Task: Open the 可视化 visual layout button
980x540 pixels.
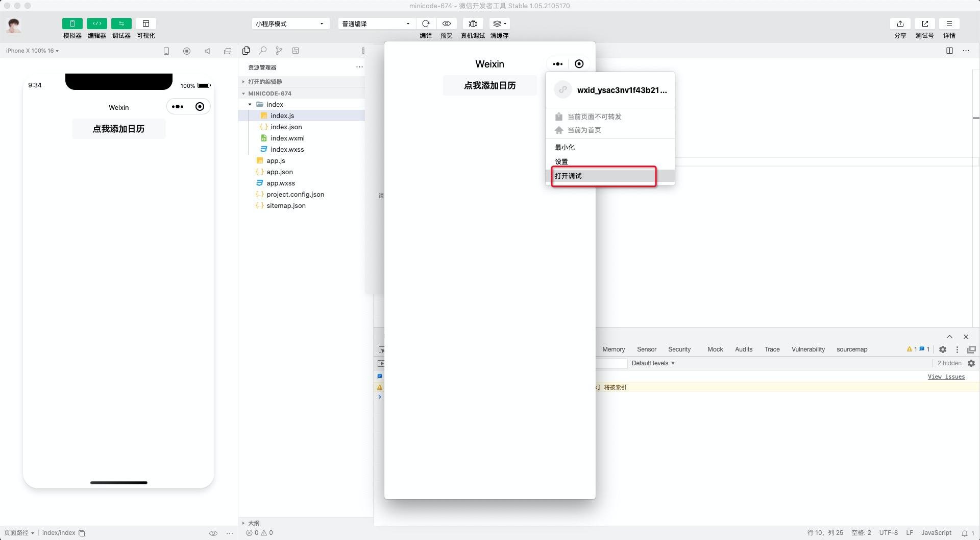Action: [x=145, y=24]
